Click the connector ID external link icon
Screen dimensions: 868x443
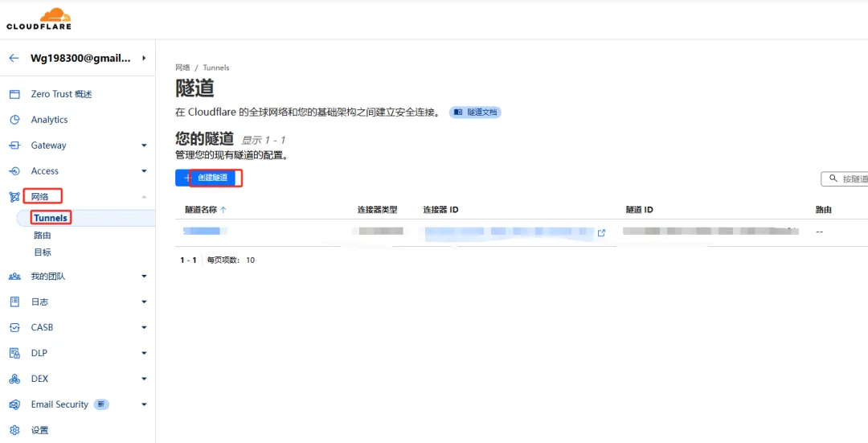pyautogui.click(x=601, y=233)
